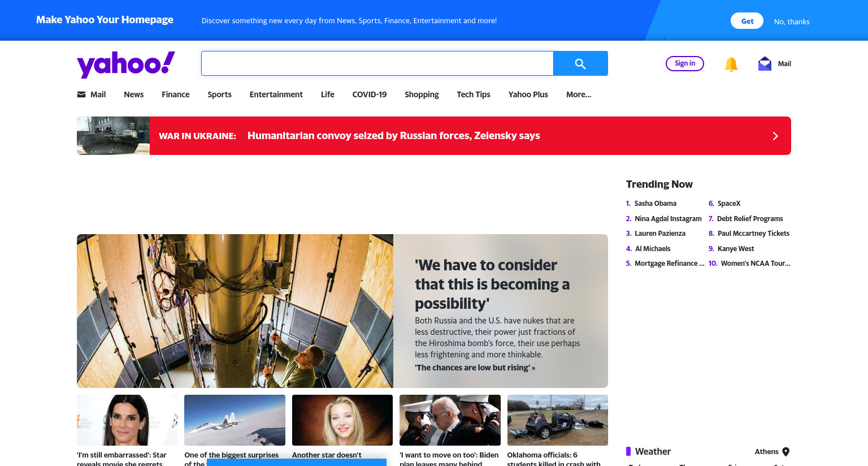Open the crashed car story thumbnail
The width and height of the screenshot is (868, 466).
coord(558,420)
